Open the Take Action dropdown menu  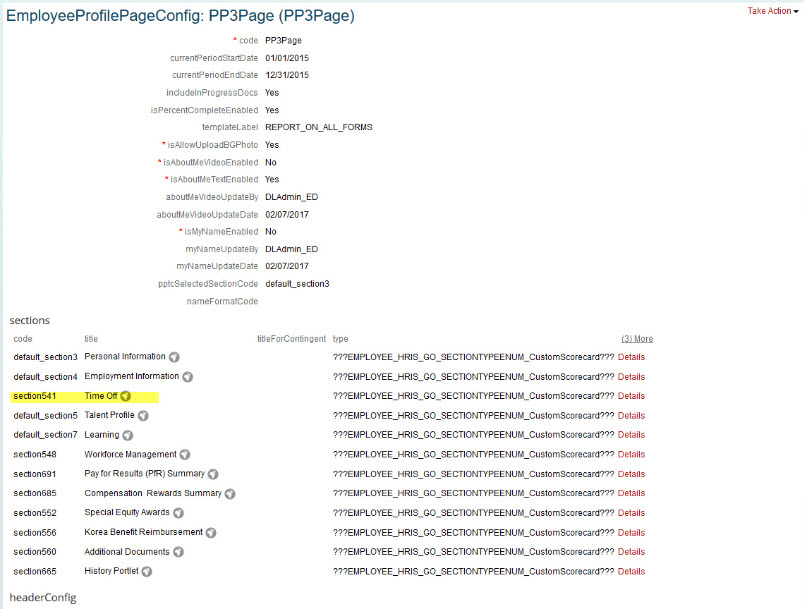coord(773,11)
